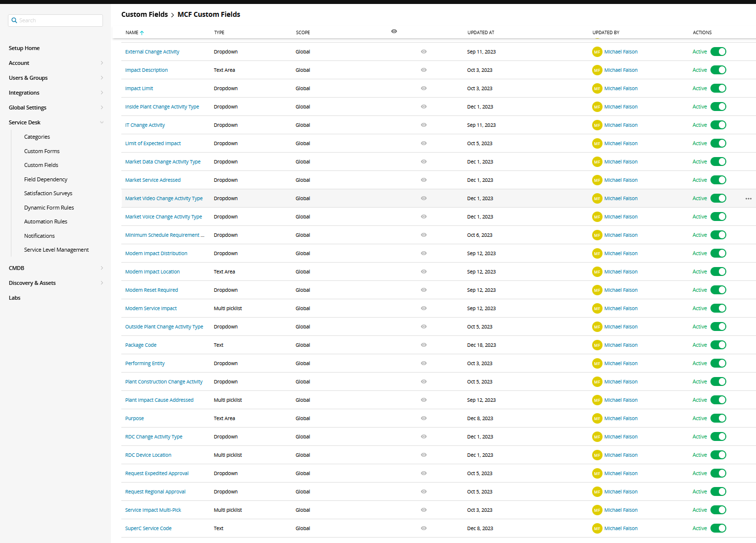Click the eye icon in IT Change Activity row

pos(424,125)
